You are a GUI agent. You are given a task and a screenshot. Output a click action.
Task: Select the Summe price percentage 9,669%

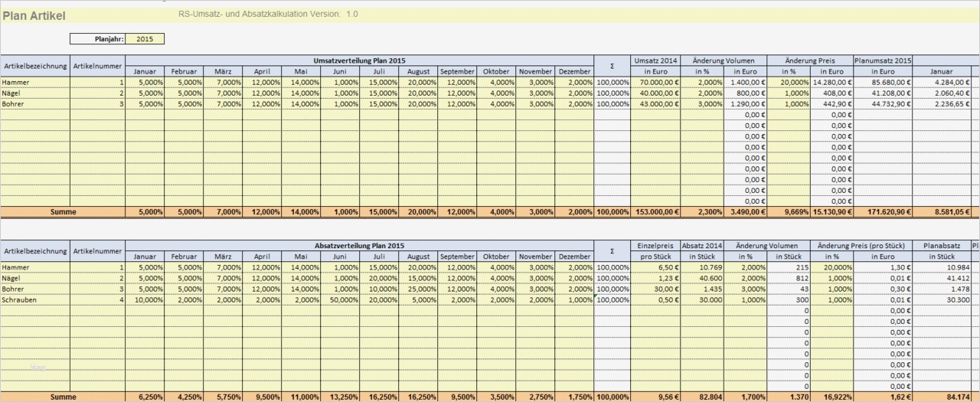pyautogui.click(x=788, y=211)
